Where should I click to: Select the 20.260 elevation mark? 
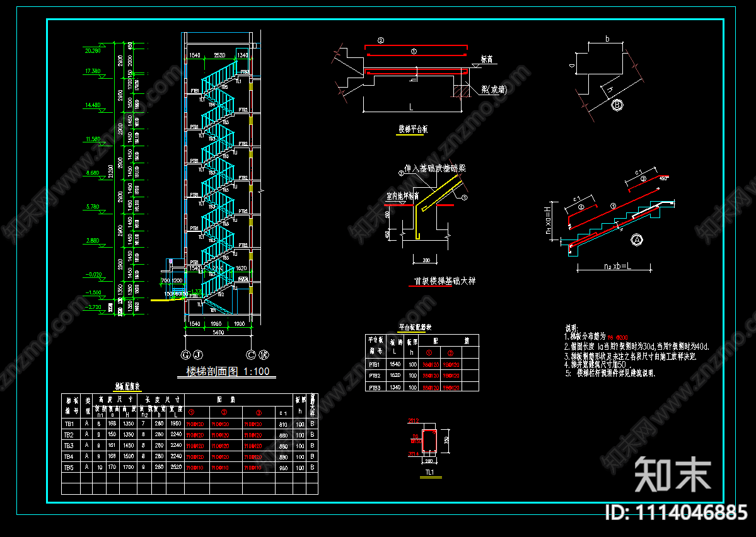click(93, 50)
